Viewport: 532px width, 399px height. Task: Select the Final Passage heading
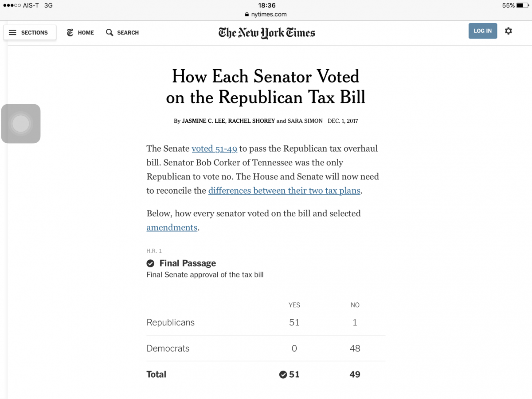[188, 263]
